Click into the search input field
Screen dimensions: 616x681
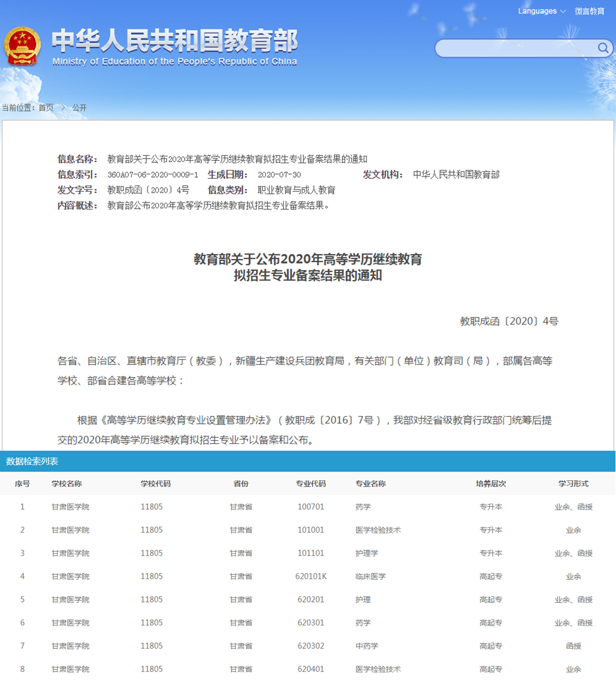513,48
